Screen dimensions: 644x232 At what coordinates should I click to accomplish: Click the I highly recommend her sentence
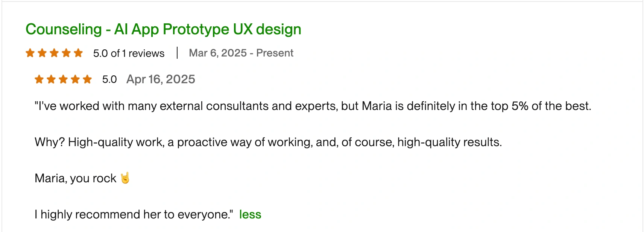134,214
